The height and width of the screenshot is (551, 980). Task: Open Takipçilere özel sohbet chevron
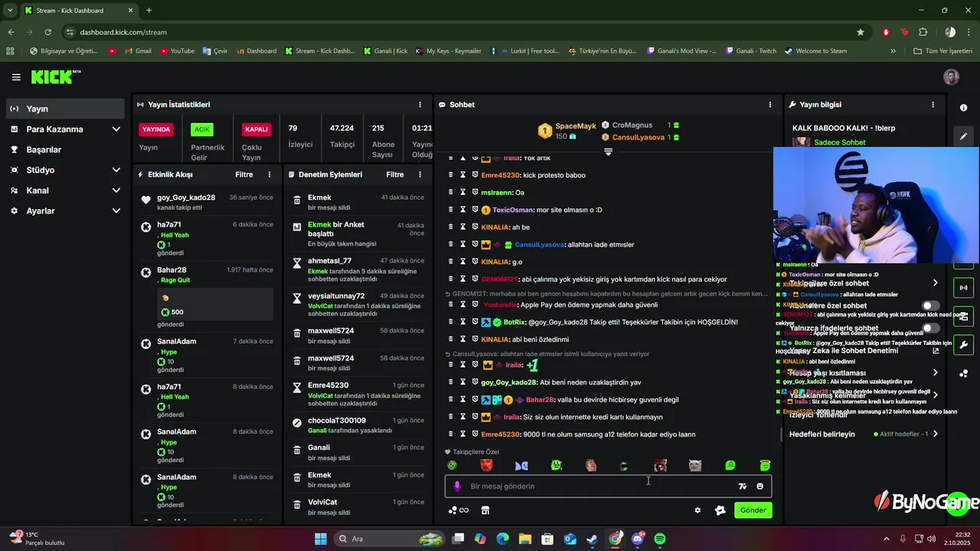coord(935,283)
